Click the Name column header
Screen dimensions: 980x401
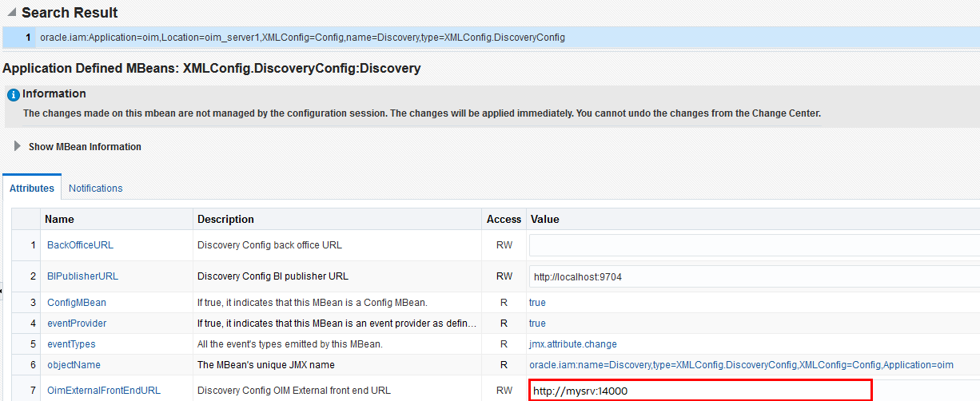pyautogui.click(x=58, y=219)
